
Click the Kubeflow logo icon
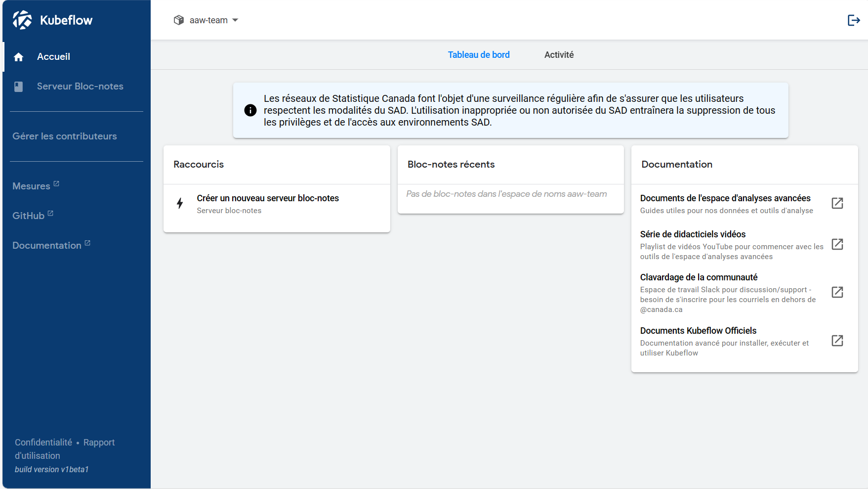(22, 20)
